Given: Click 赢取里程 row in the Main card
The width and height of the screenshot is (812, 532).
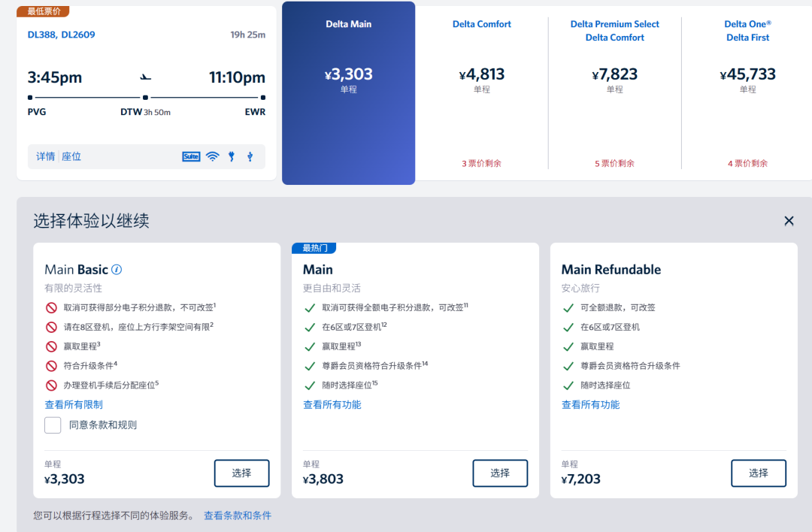Looking at the screenshot, I should click(x=332, y=346).
